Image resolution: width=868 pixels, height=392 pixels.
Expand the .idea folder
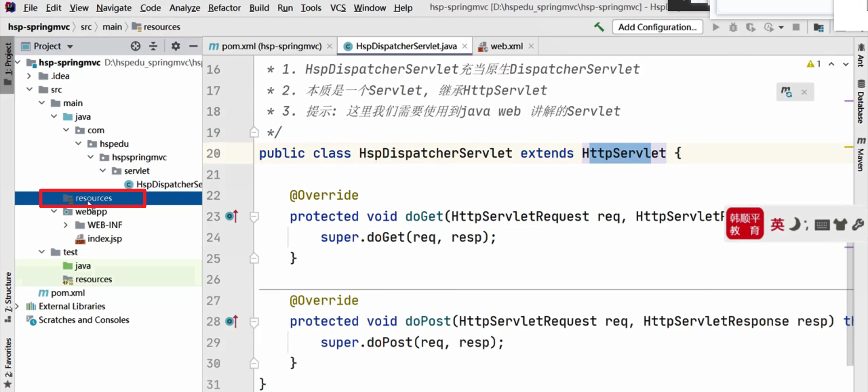coord(29,76)
